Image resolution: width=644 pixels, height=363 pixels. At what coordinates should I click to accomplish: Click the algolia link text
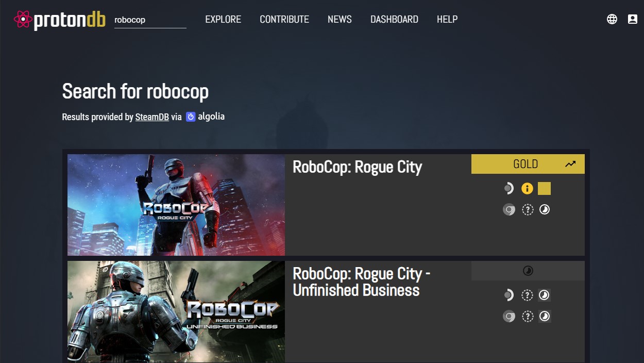tap(211, 117)
